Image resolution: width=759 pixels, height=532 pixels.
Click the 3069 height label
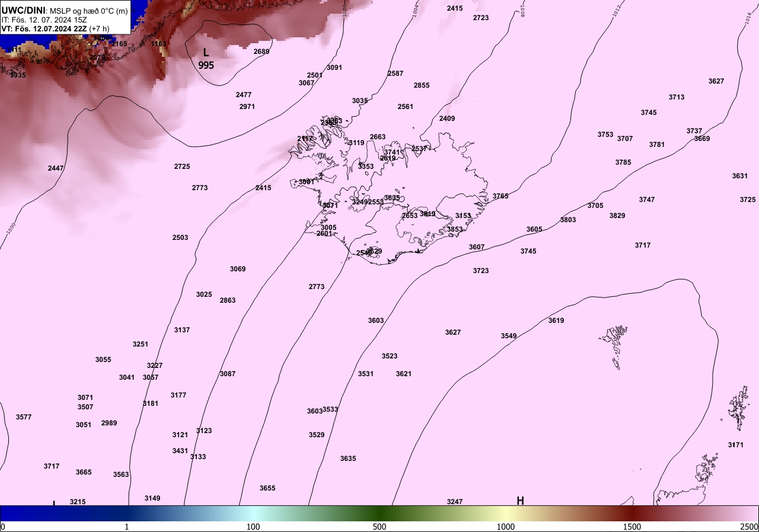tap(238, 269)
